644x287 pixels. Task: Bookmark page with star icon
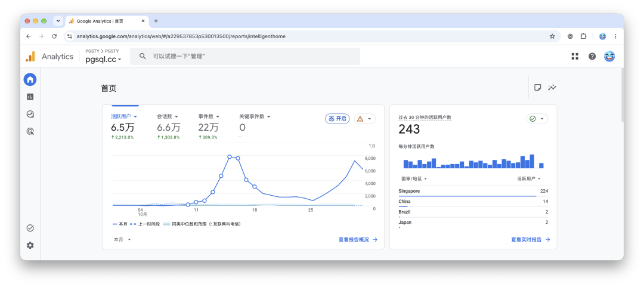pyautogui.click(x=552, y=36)
